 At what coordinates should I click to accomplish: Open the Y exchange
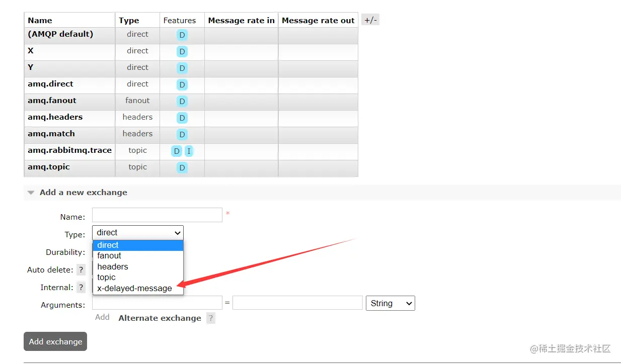(x=31, y=67)
